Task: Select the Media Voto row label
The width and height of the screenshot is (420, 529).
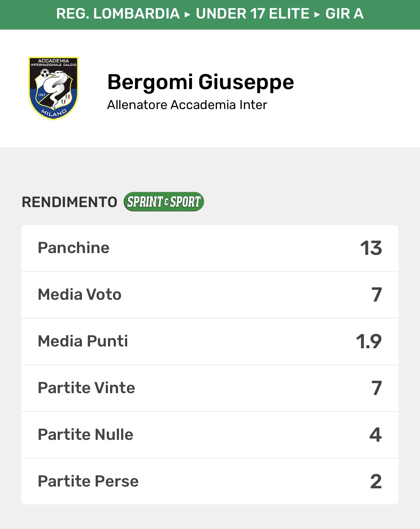Action: point(79,294)
